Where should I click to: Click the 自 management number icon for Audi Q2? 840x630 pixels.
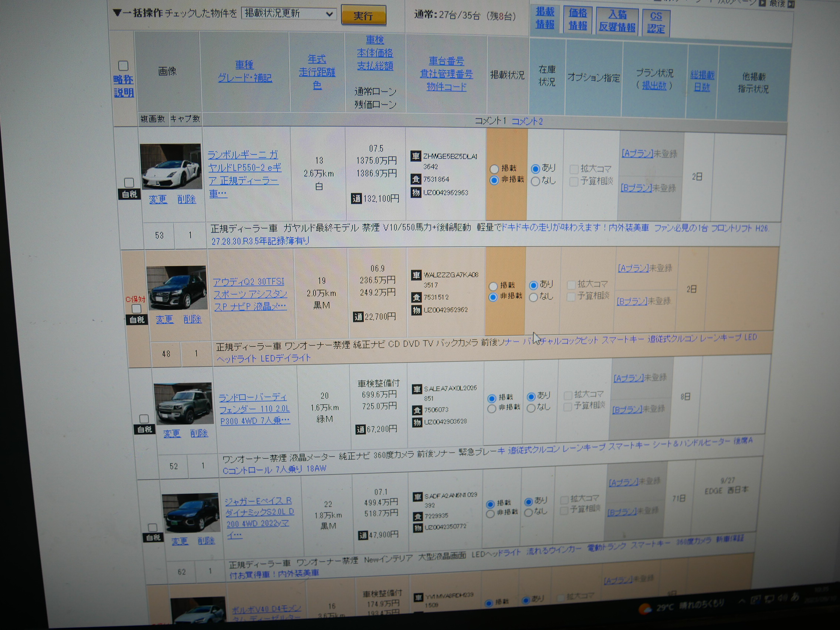coord(417,297)
